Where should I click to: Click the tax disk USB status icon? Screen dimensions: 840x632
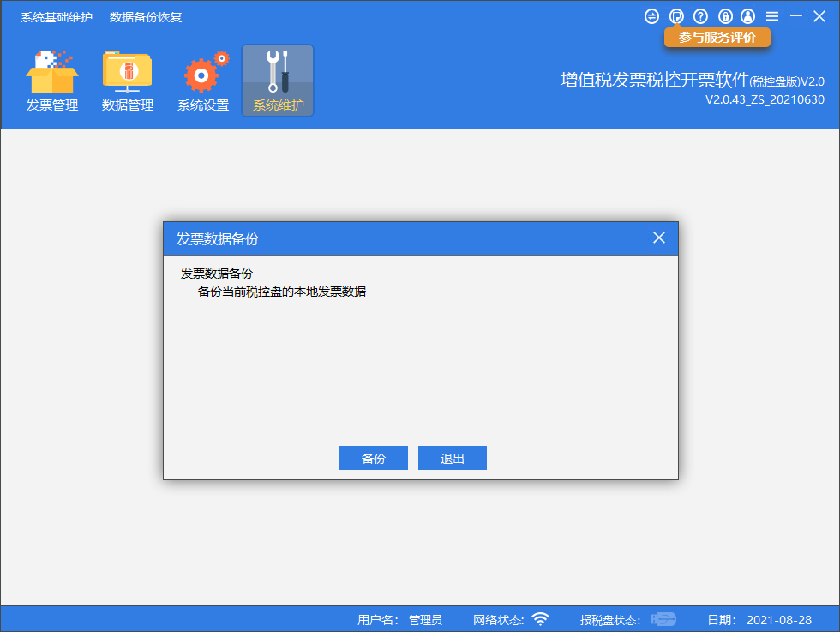click(663, 619)
